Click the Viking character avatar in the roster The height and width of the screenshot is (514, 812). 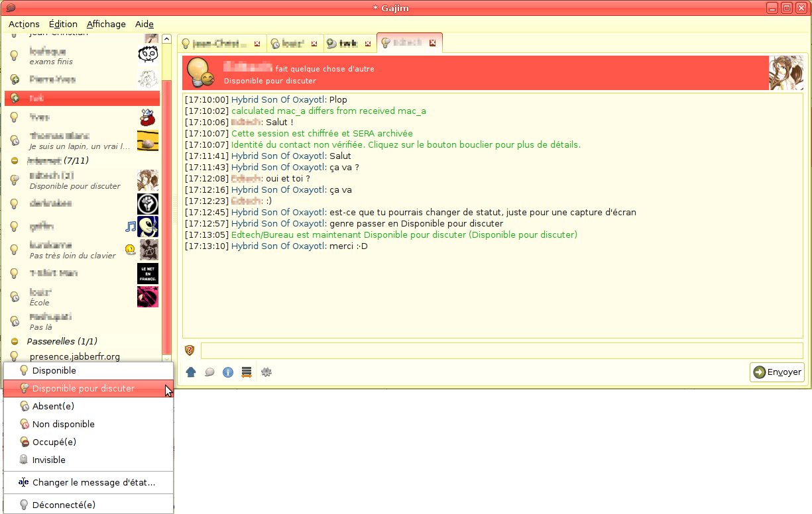148,118
